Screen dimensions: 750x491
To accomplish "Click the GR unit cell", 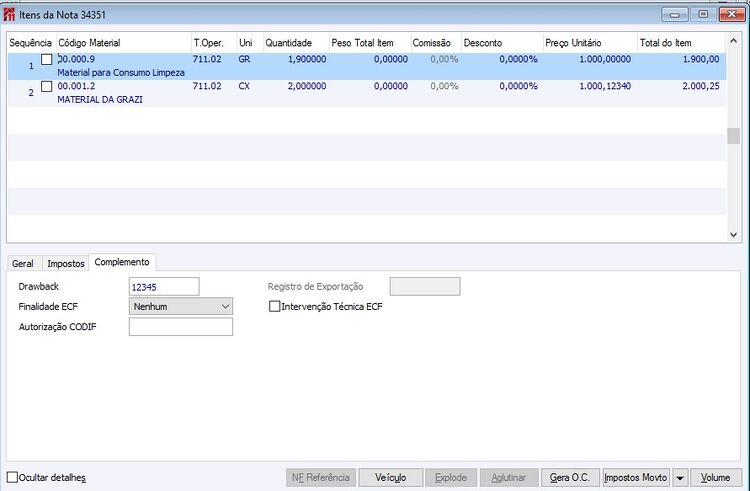I will [244, 59].
